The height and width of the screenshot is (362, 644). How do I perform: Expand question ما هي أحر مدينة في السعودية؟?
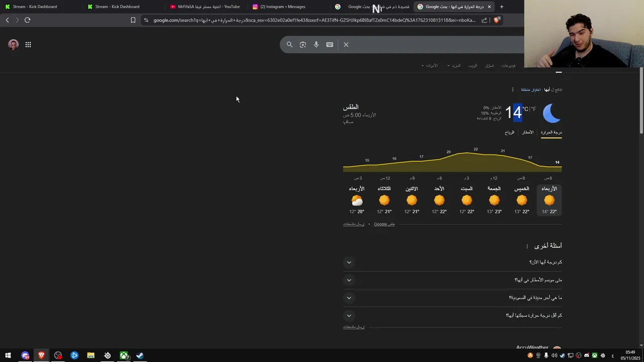pos(452,298)
